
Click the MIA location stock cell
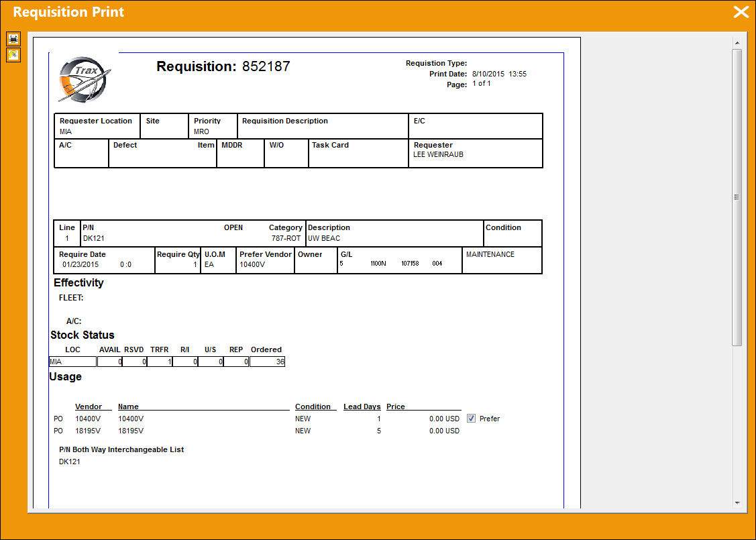[x=73, y=362]
